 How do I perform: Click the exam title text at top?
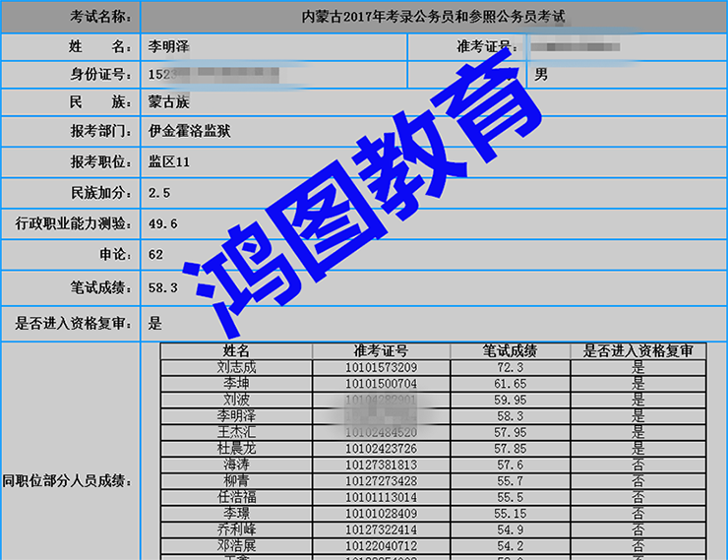click(x=433, y=17)
